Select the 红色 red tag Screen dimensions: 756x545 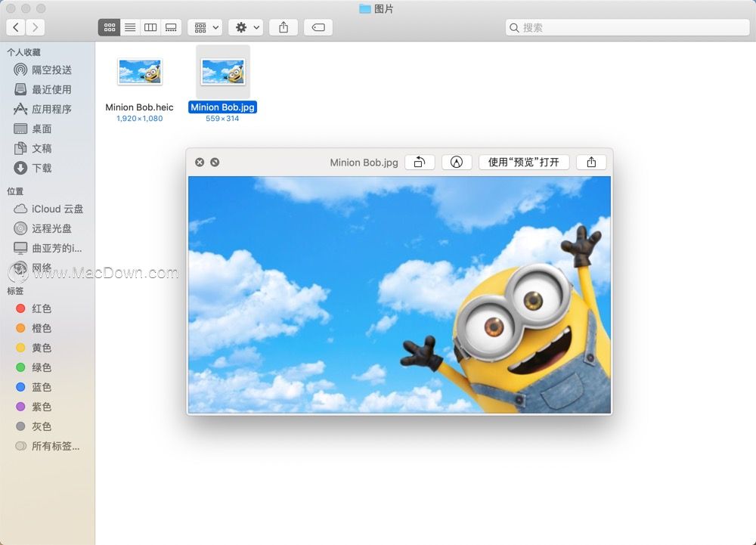pyautogui.click(x=47, y=308)
